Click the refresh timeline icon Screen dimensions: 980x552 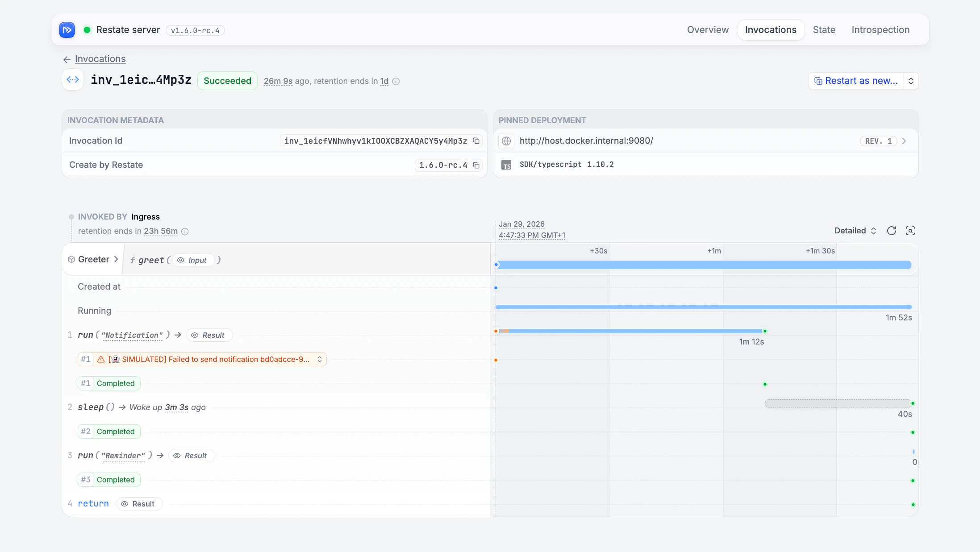coord(891,231)
